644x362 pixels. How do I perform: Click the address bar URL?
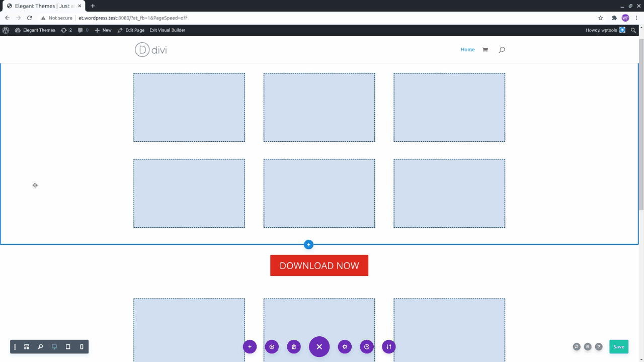(133, 18)
